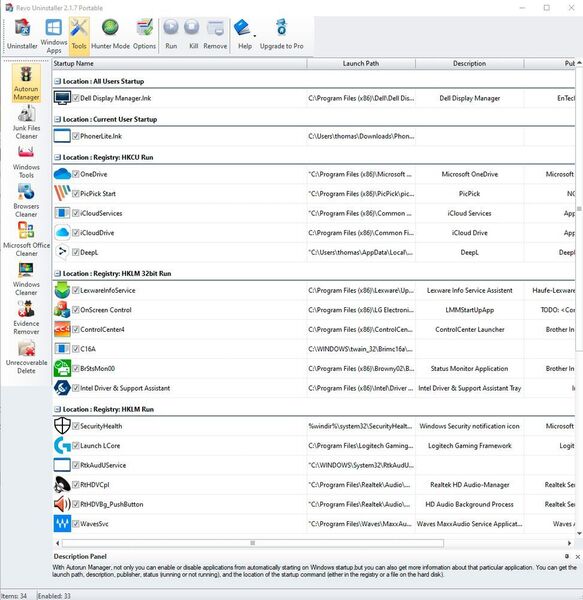Click the horizontal scrollbar left arrow
Image resolution: width=583 pixels, height=600 pixels.
[57, 543]
